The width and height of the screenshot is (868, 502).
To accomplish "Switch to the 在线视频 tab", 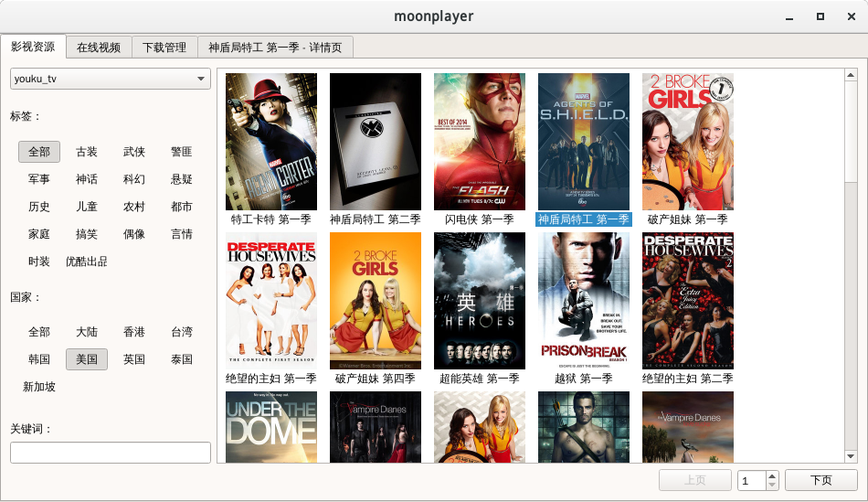I will click(99, 48).
